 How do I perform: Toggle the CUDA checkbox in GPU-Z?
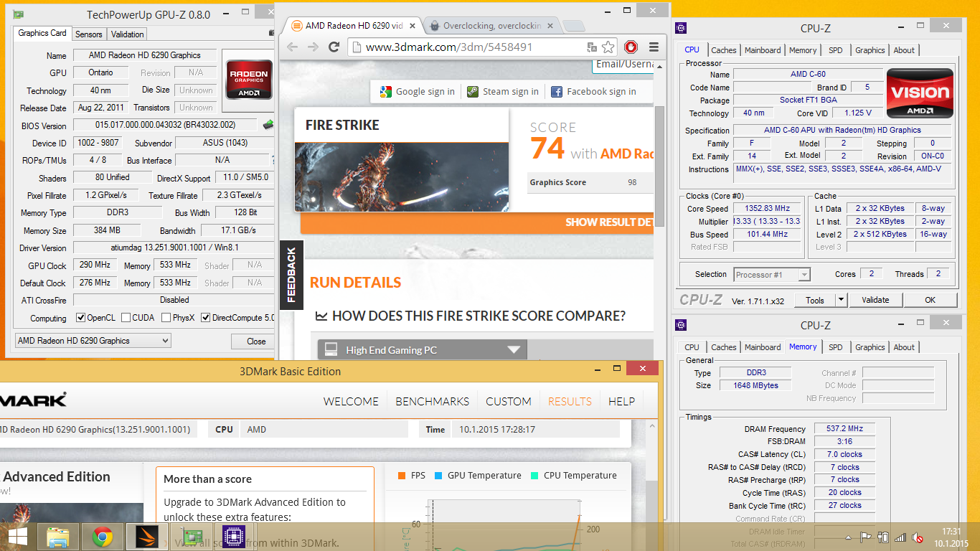(126, 318)
